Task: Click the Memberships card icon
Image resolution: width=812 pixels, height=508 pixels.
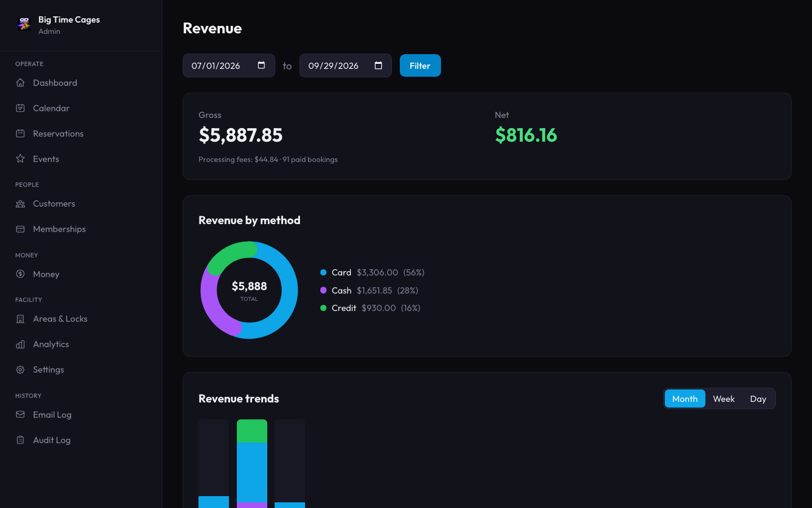Action: point(20,229)
